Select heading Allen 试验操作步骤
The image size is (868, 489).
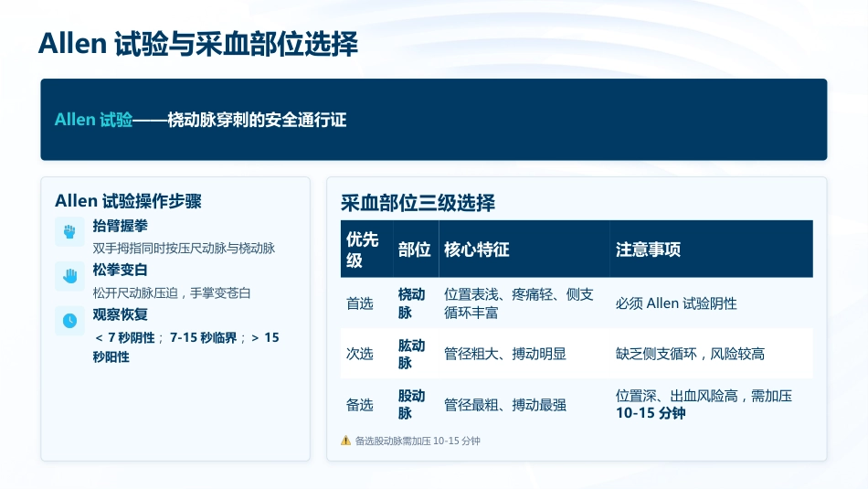pyautogui.click(x=128, y=201)
